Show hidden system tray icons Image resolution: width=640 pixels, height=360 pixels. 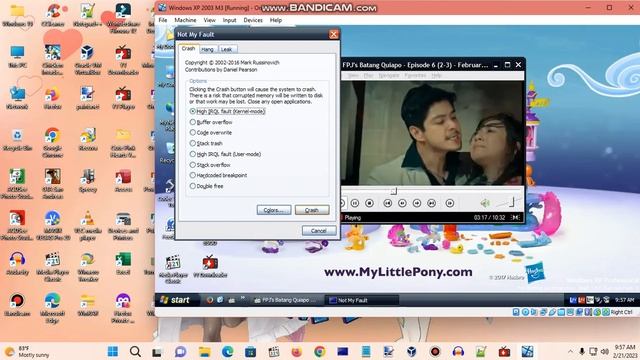pyautogui.click(x=570, y=351)
